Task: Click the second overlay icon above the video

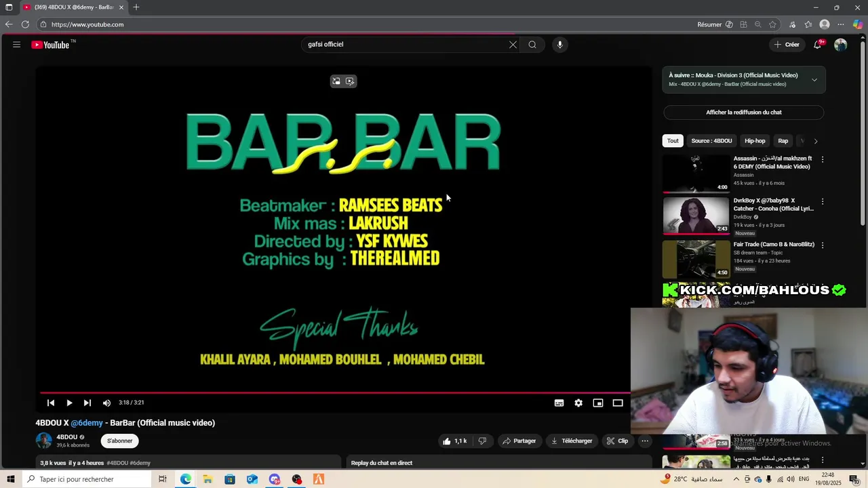Action: tap(350, 81)
